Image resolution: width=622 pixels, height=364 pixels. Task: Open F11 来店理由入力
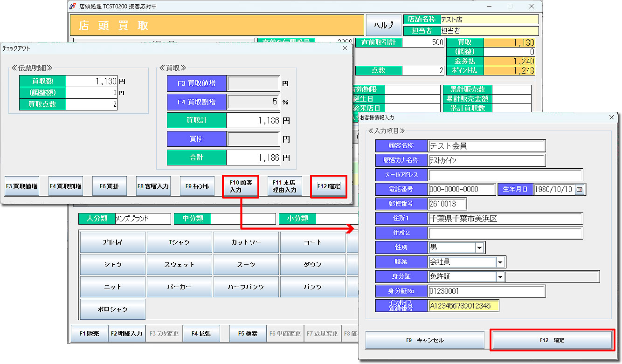284,186
